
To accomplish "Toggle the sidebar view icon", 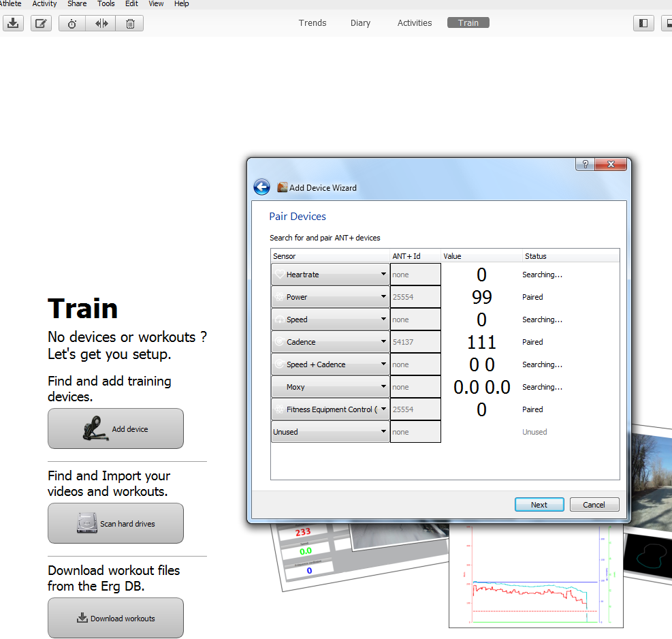I will point(643,23).
